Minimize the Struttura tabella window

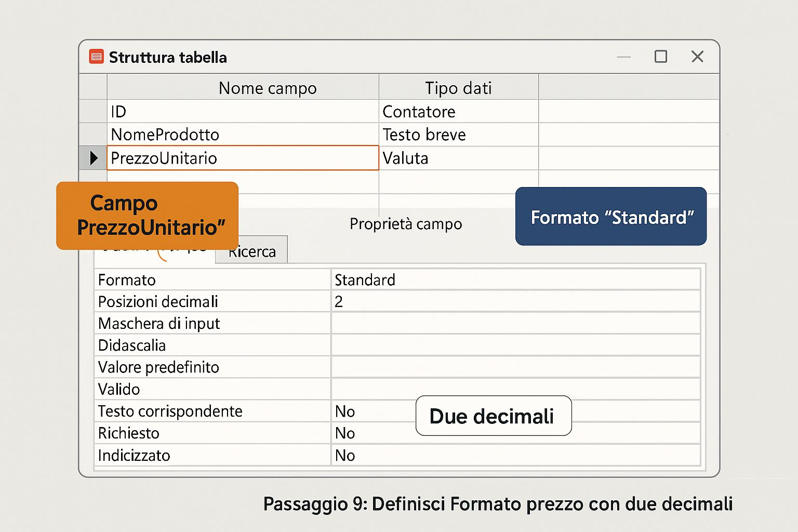pos(624,57)
